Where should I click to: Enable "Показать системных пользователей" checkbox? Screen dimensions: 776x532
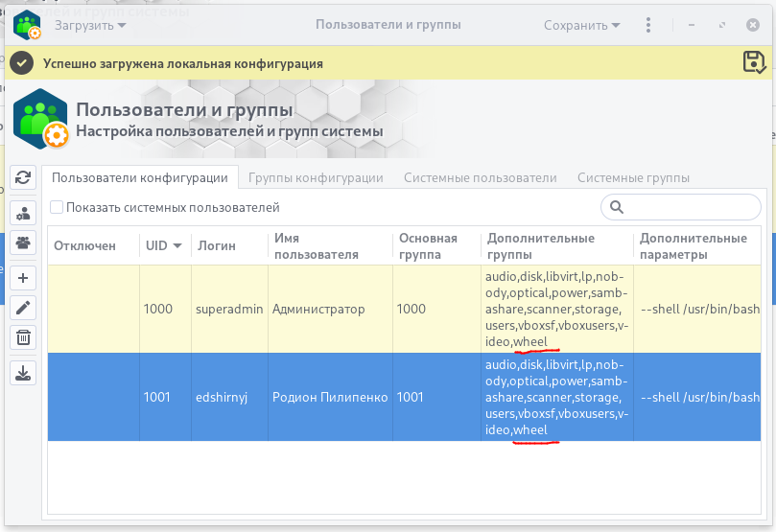click(57, 207)
